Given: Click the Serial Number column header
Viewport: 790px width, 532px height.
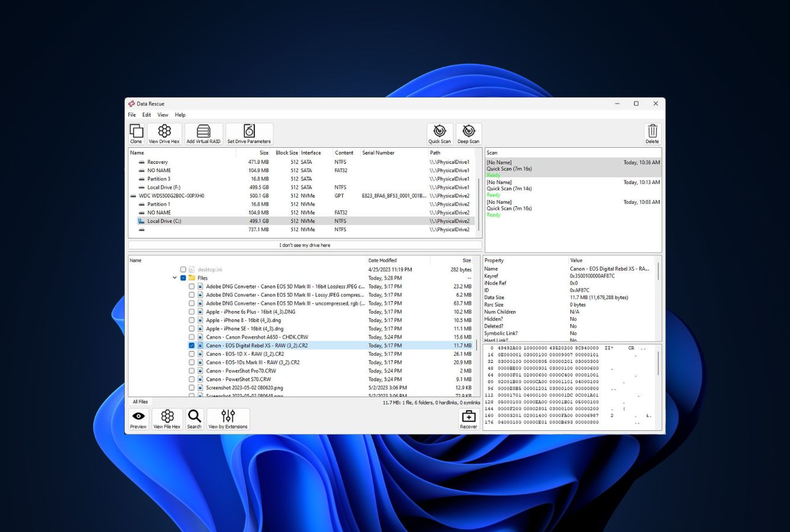Looking at the screenshot, I should tap(378, 153).
